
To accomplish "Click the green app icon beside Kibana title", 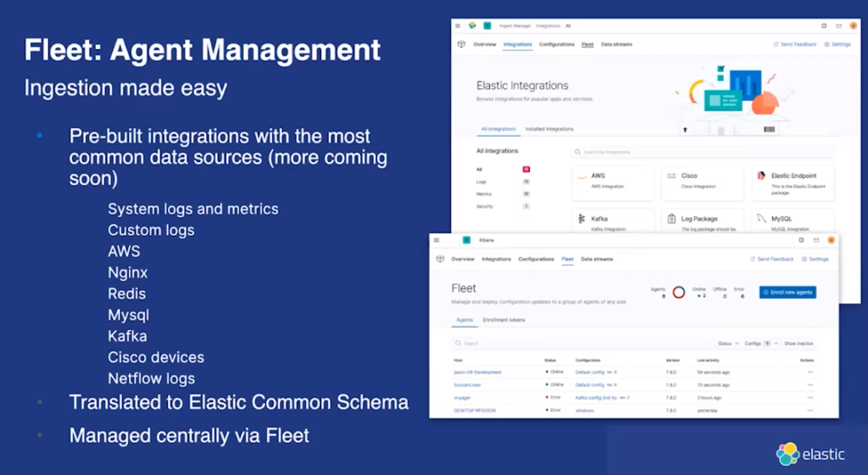I will 467,240.
